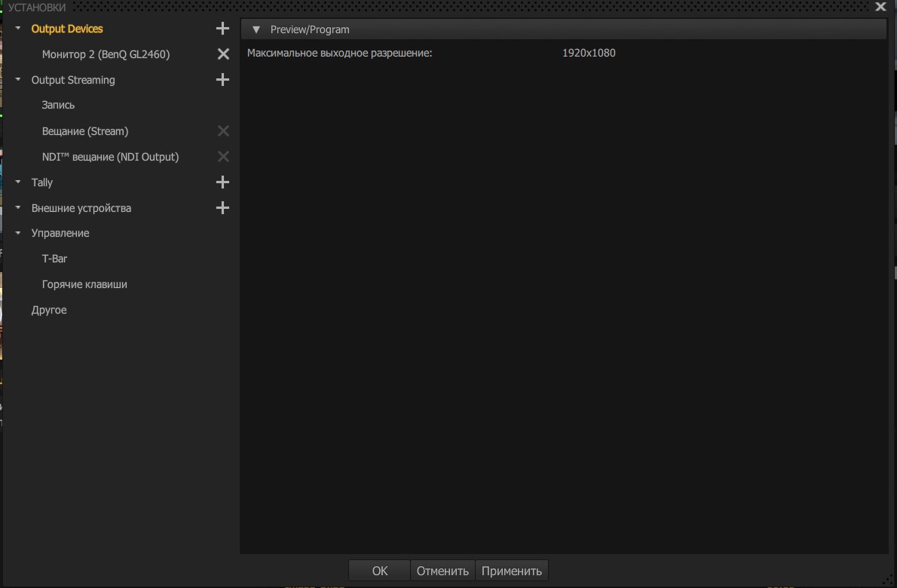Open NDI вещание (NDI Output) settings
This screenshot has height=588, width=897.
[x=110, y=157]
